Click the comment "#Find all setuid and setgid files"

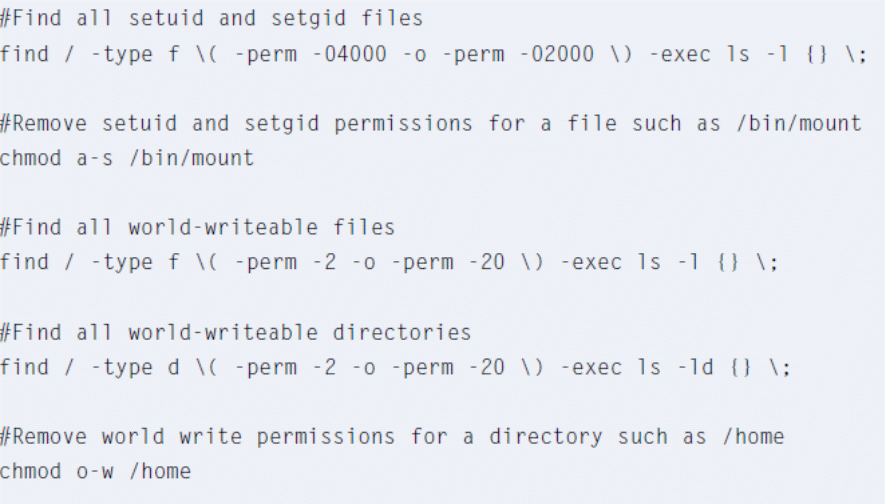point(211,19)
